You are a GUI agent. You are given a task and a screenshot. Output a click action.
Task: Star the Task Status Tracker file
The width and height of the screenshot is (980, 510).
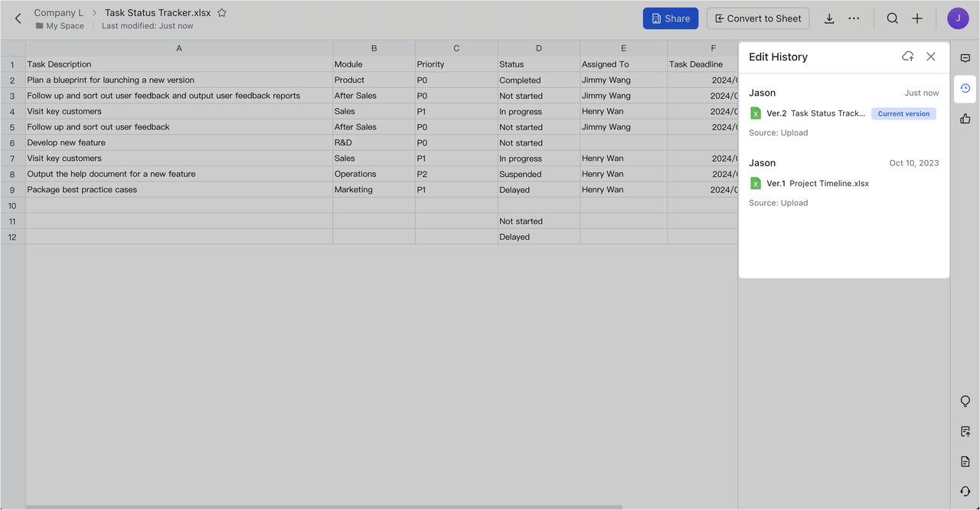point(220,12)
